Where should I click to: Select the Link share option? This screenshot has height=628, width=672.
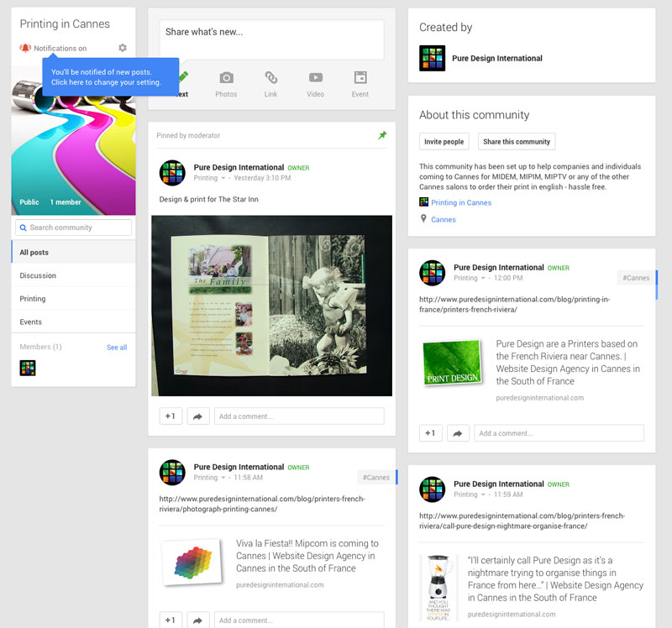270,85
